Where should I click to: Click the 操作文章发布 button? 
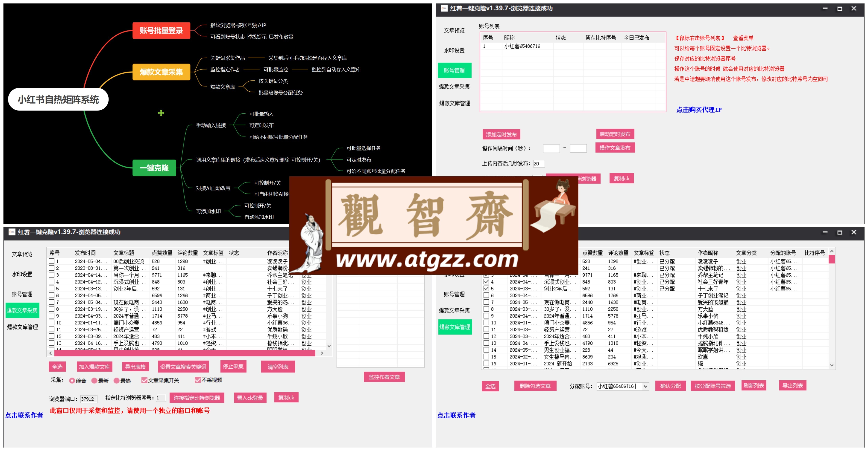click(615, 148)
